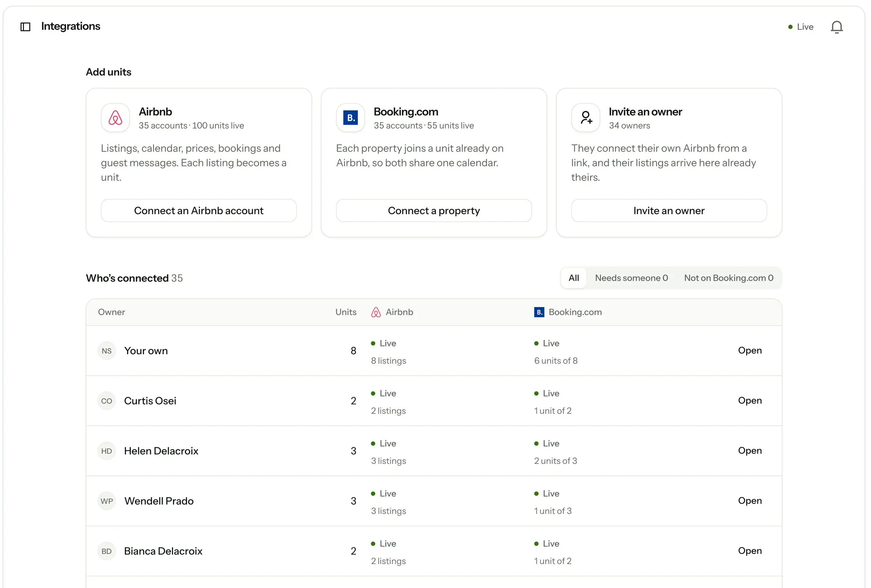Click '1 unit of 3' for Wendell Prado
The height and width of the screenshot is (588, 871).
click(x=552, y=511)
